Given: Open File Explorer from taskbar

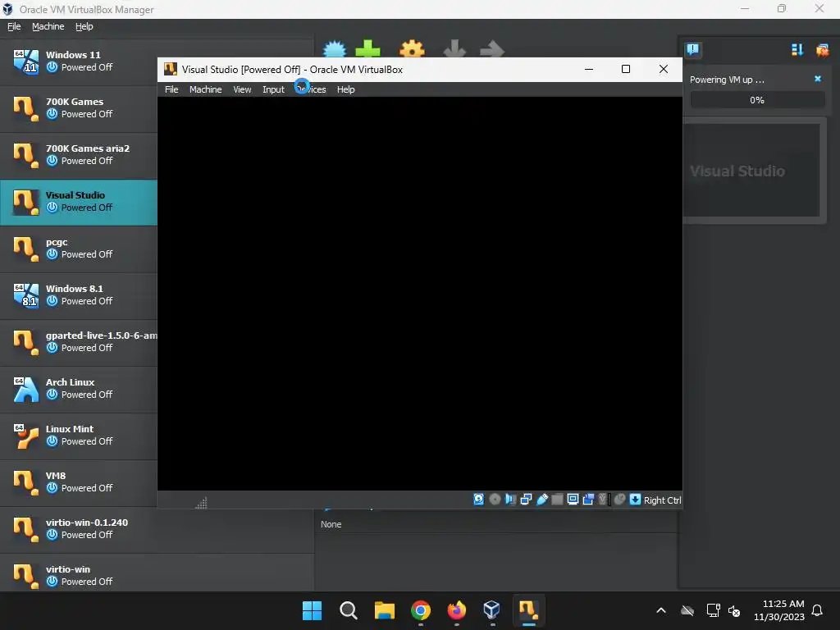Looking at the screenshot, I should [x=384, y=610].
